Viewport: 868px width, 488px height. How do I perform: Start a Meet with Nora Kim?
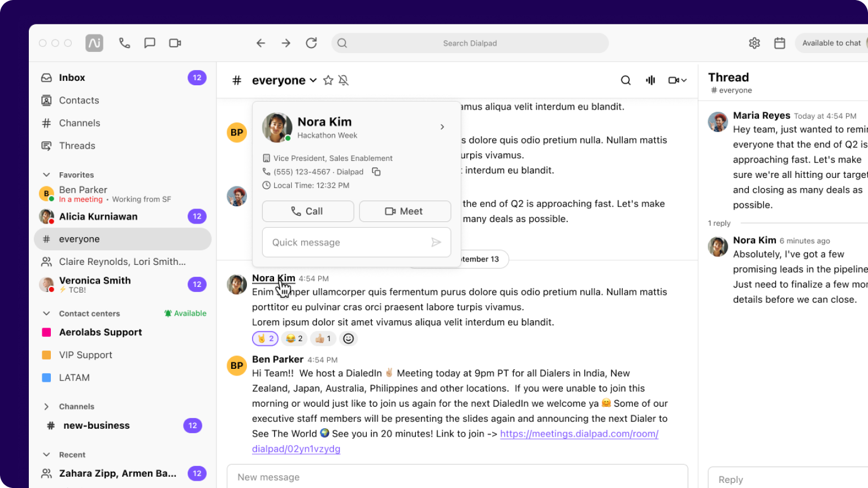(405, 211)
